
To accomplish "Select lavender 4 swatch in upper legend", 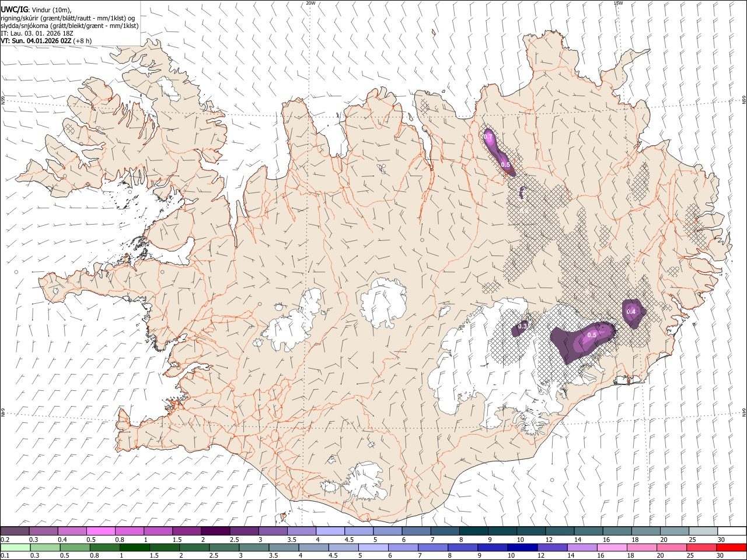I will [x=330, y=531].
